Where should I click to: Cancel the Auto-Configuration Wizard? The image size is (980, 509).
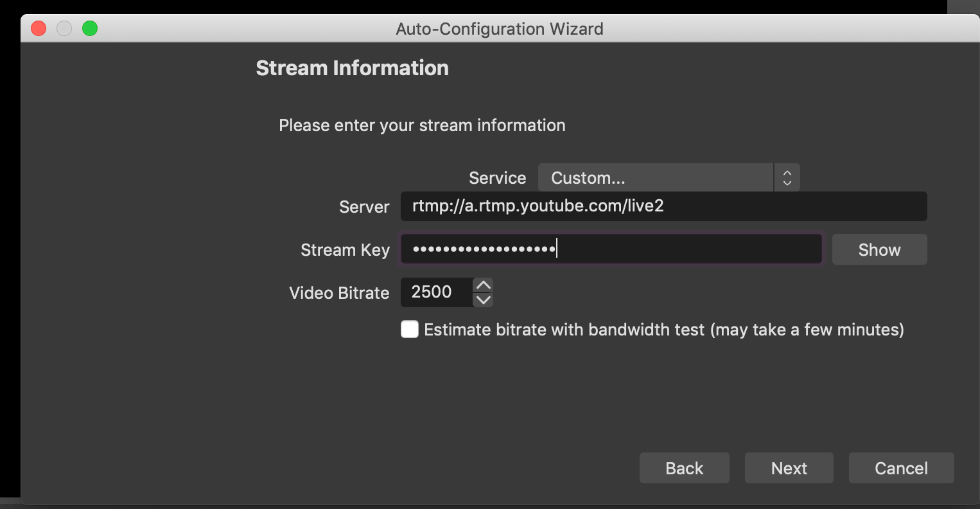901,468
